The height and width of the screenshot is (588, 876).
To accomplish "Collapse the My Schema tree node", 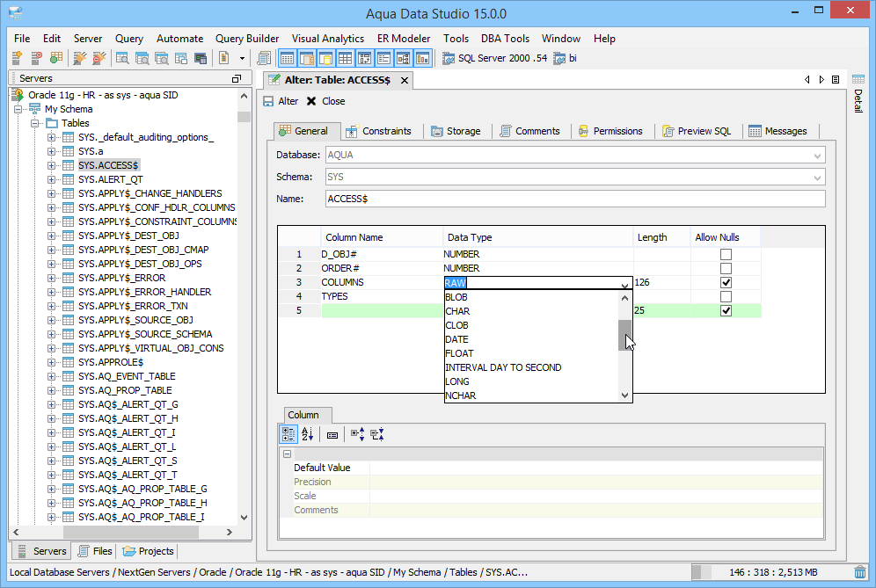I will point(18,109).
